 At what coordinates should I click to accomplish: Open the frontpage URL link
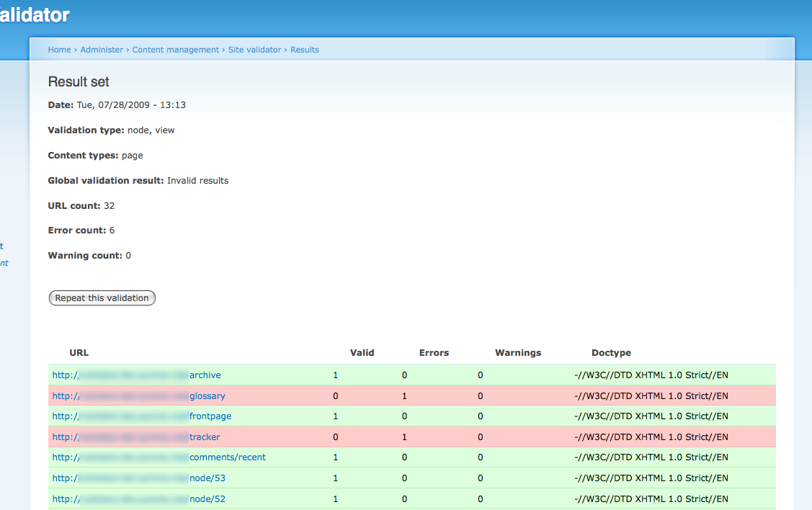click(x=142, y=416)
